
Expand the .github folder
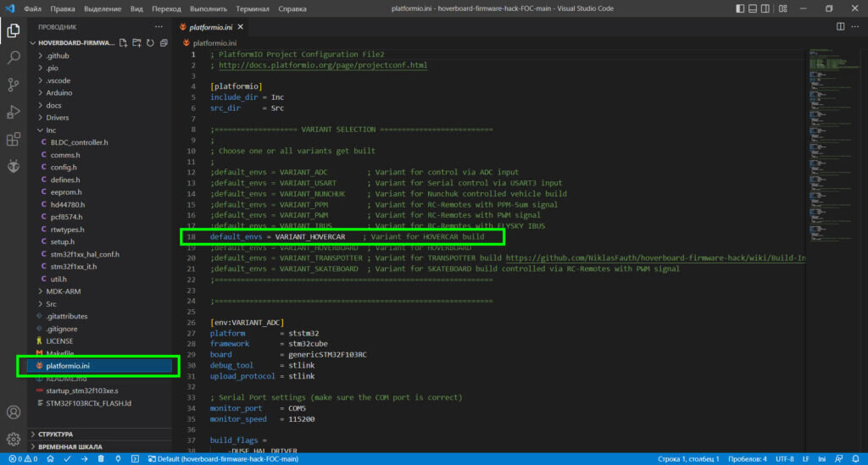click(100, 55)
